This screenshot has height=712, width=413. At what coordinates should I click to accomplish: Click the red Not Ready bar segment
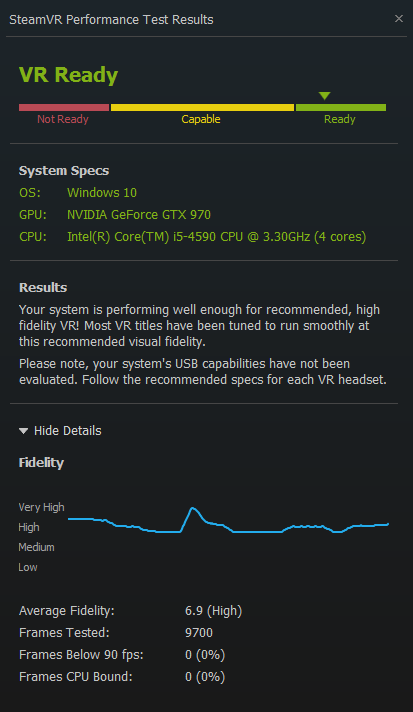click(x=64, y=108)
